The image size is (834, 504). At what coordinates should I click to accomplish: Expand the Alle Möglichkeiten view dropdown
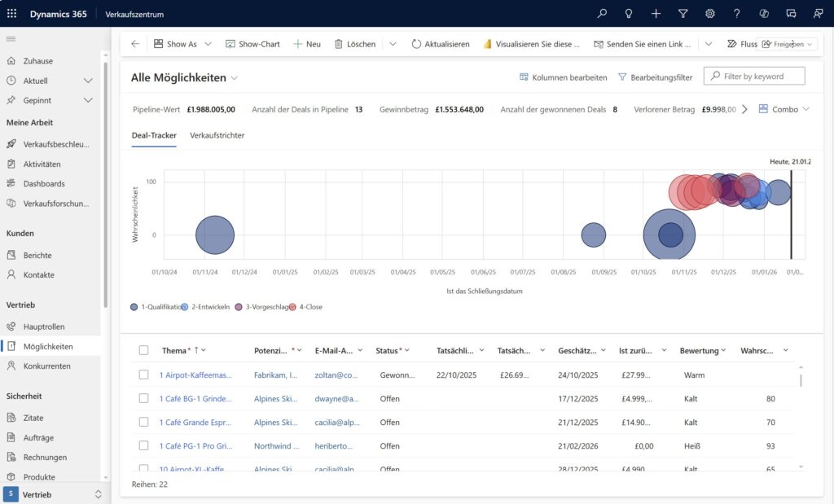(x=235, y=77)
